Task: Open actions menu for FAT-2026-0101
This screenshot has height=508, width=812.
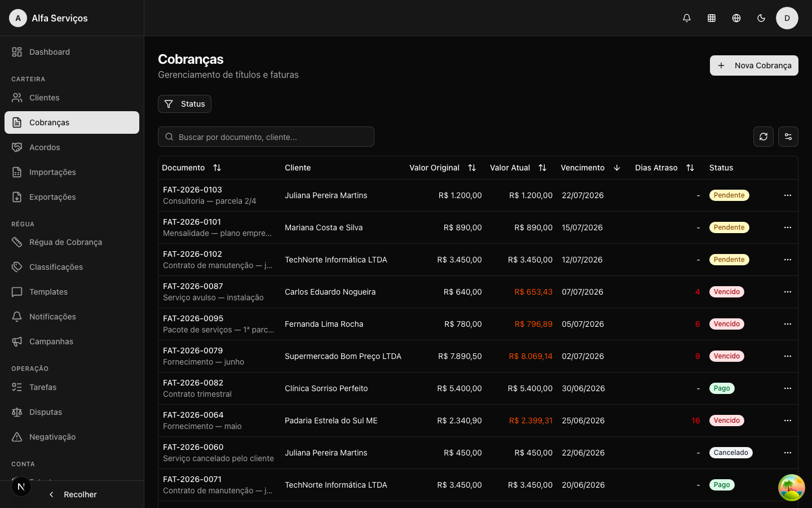Action: pos(788,227)
